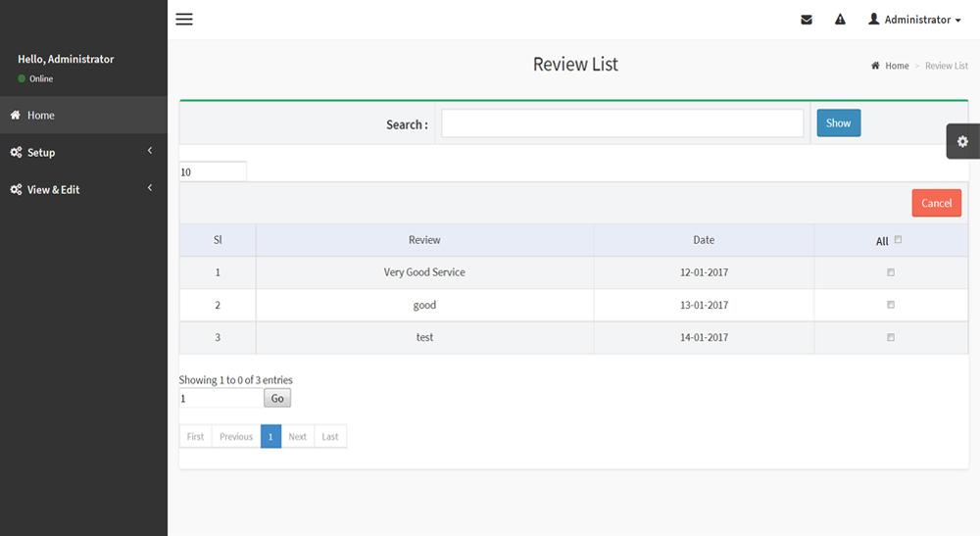Tick checkbox for the 'good' review row

[x=891, y=305]
